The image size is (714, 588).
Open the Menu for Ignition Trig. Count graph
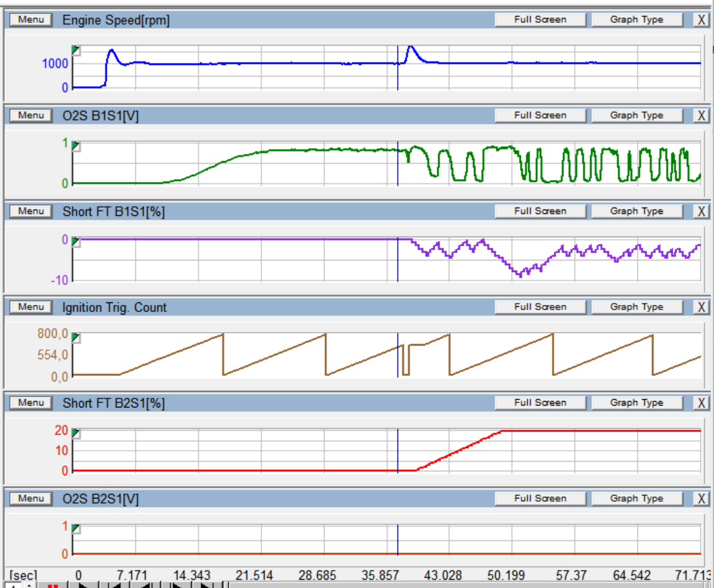click(31, 307)
